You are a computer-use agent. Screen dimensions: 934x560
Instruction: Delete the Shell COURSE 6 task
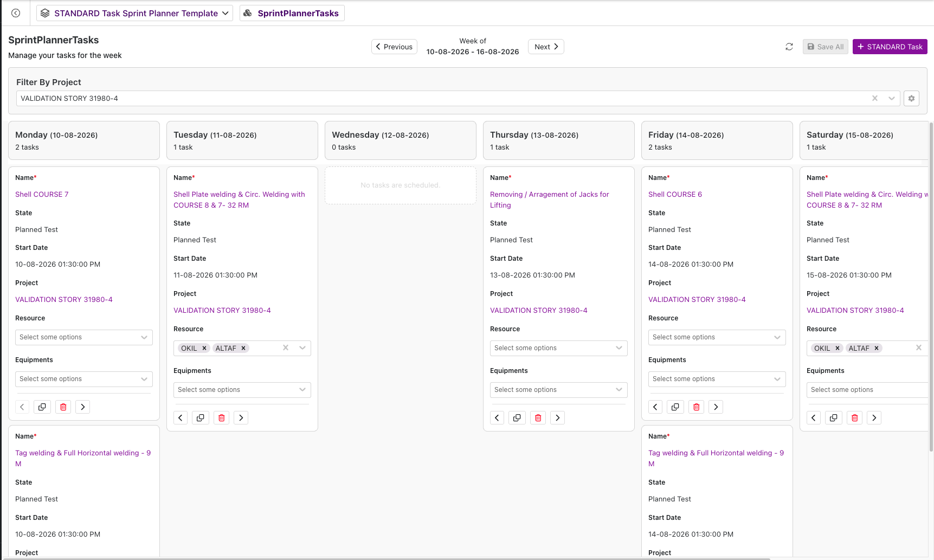(697, 407)
